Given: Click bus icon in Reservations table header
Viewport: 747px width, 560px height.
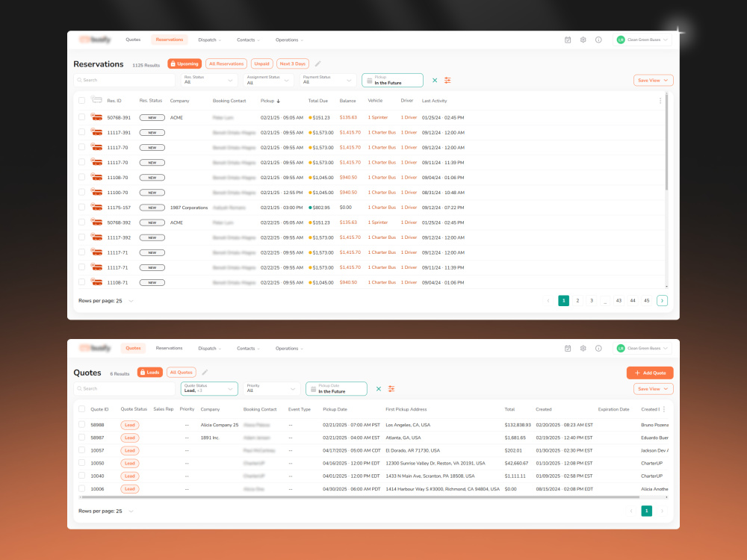Looking at the screenshot, I should 96,99.
